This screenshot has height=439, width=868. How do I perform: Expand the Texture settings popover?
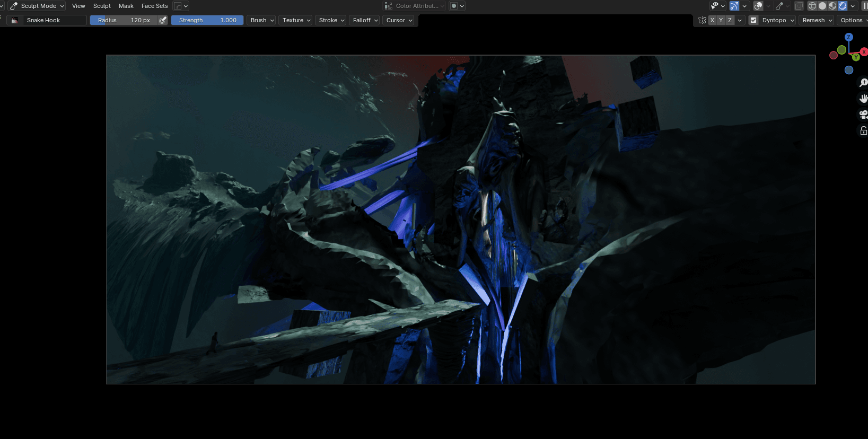click(296, 20)
